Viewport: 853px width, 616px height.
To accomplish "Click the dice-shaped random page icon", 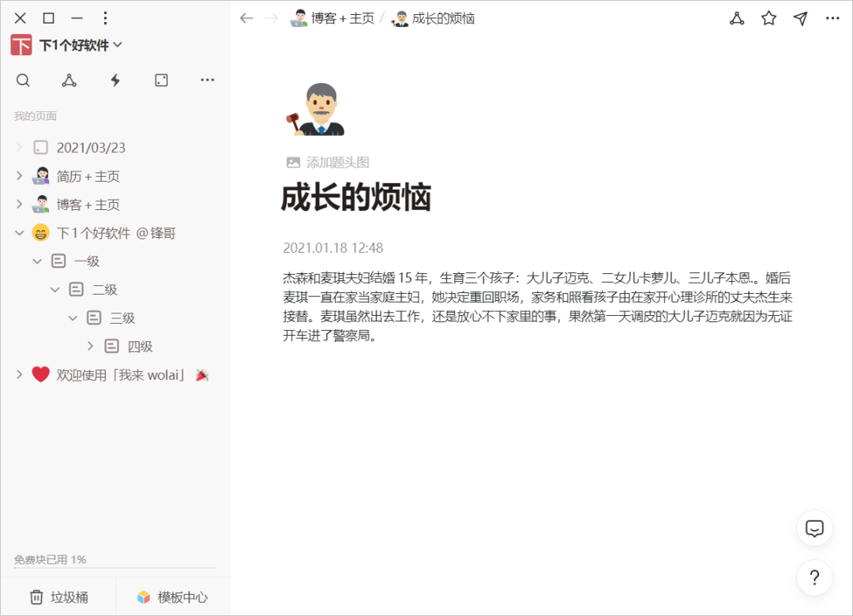I will click(161, 80).
